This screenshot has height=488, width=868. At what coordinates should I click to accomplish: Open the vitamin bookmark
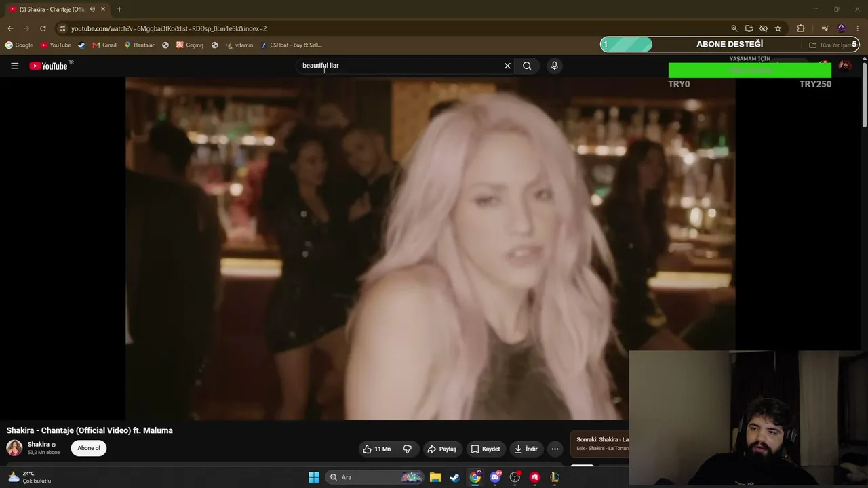tap(239, 45)
